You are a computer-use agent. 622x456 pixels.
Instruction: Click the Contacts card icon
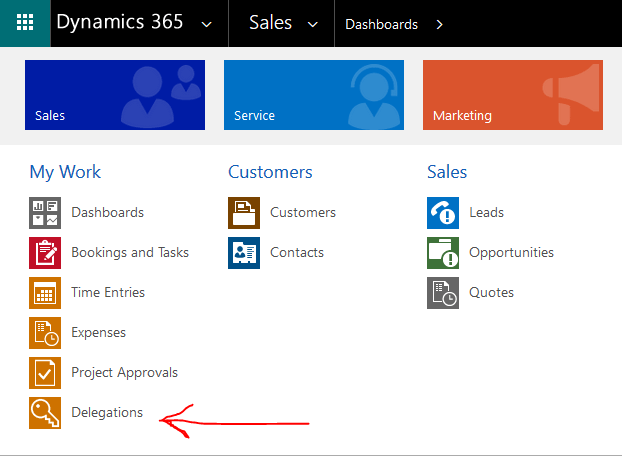click(244, 253)
